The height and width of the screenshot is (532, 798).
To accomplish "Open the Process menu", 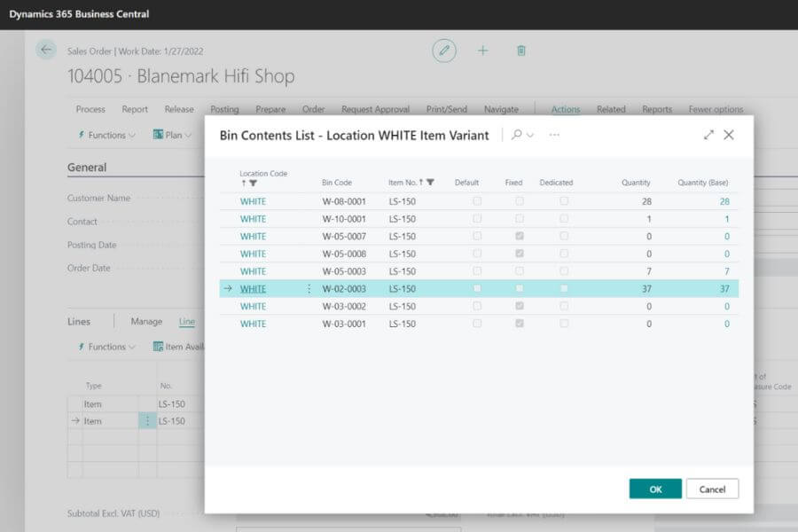I will 90,109.
